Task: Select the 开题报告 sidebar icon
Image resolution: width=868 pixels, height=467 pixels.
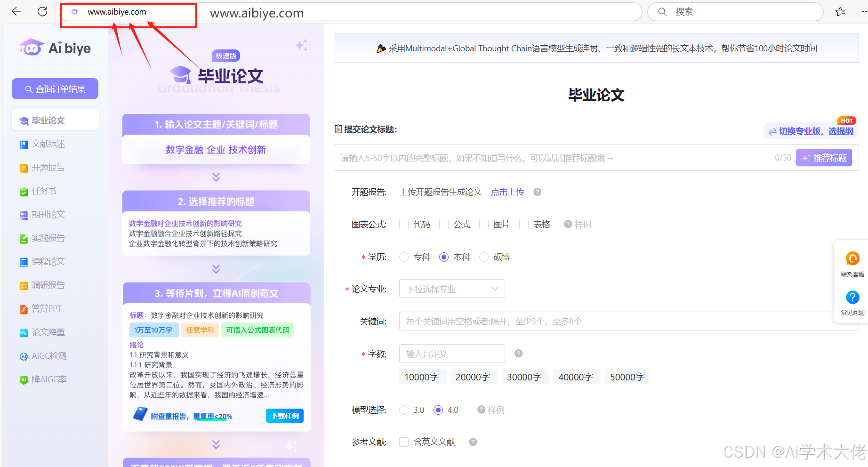Action: [48, 167]
